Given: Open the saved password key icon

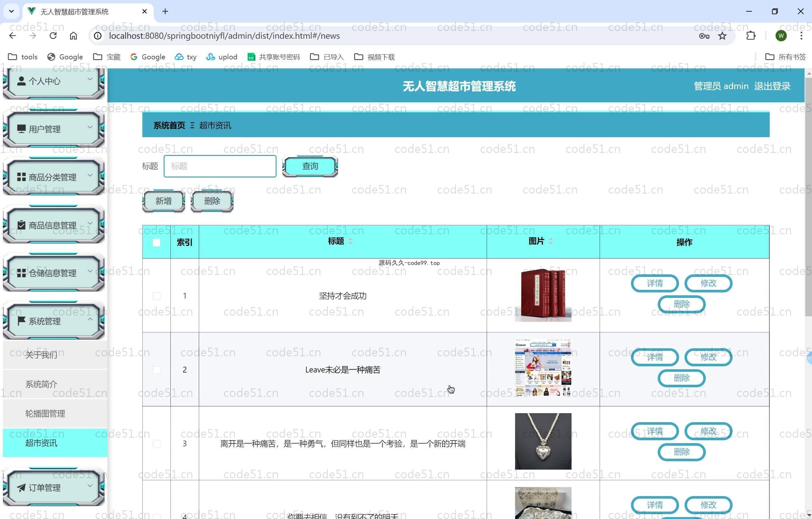Looking at the screenshot, I should pyautogui.click(x=704, y=36).
